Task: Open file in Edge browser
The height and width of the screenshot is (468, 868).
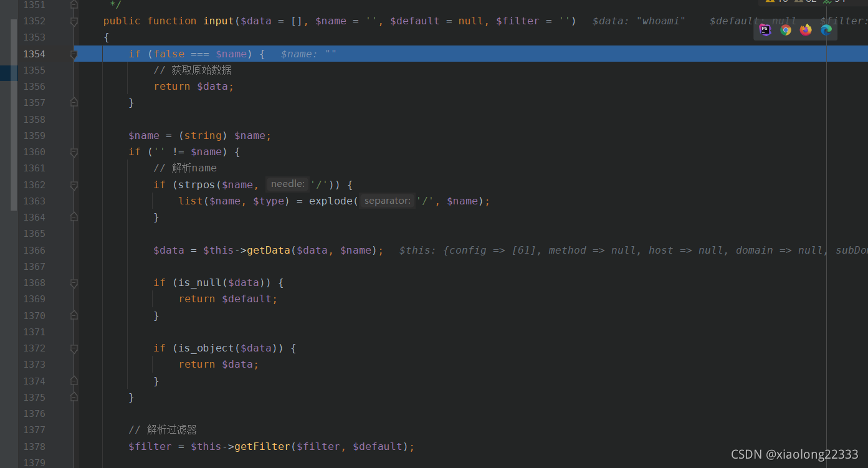Action: point(826,29)
